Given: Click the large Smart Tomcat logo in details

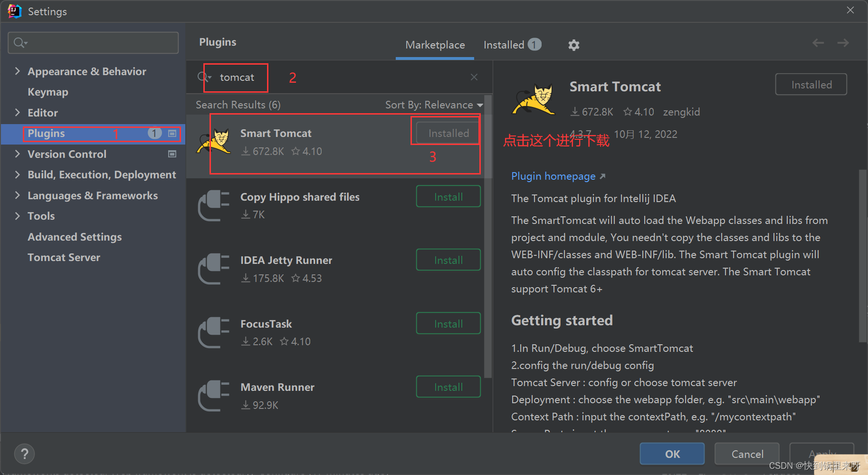Looking at the screenshot, I should pos(534,99).
